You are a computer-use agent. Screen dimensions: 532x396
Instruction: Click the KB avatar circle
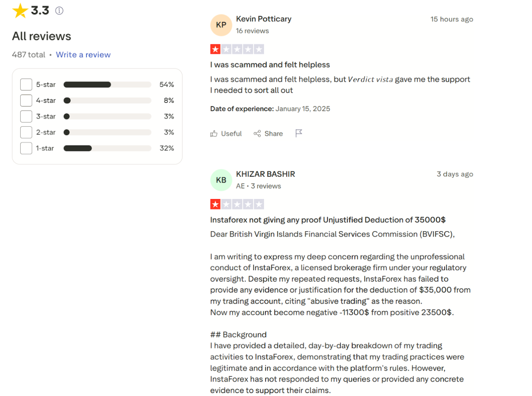pos(221,180)
